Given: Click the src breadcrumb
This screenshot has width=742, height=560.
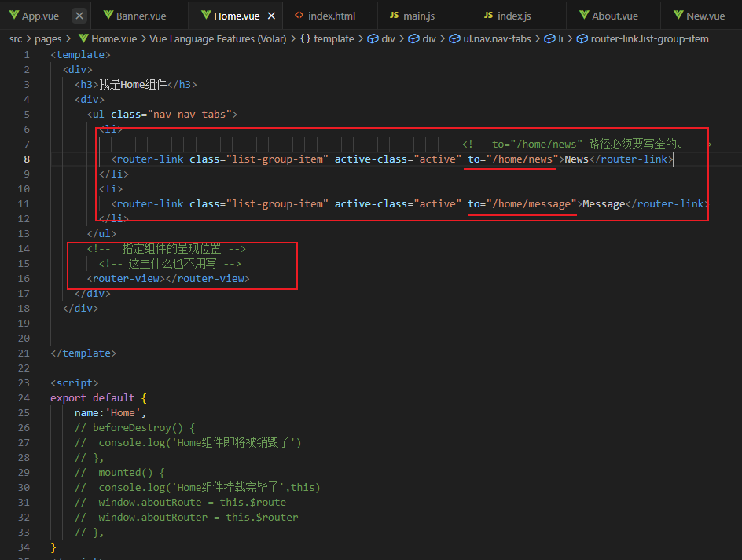Looking at the screenshot, I should point(16,38).
